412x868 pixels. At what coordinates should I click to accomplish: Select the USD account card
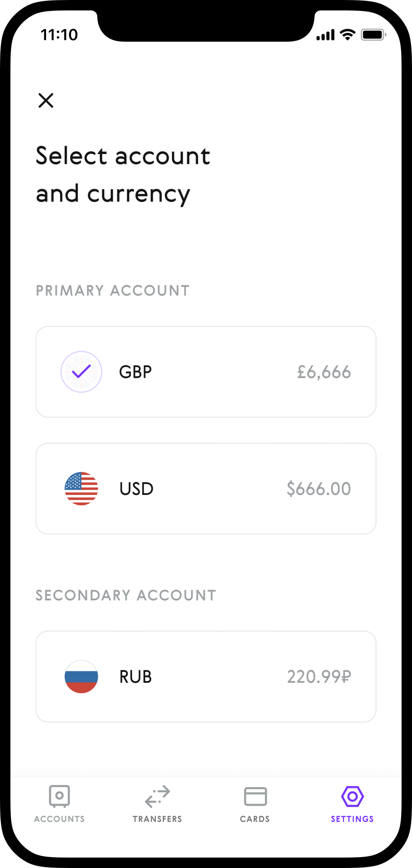pyautogui.click(x=206, y=489)
